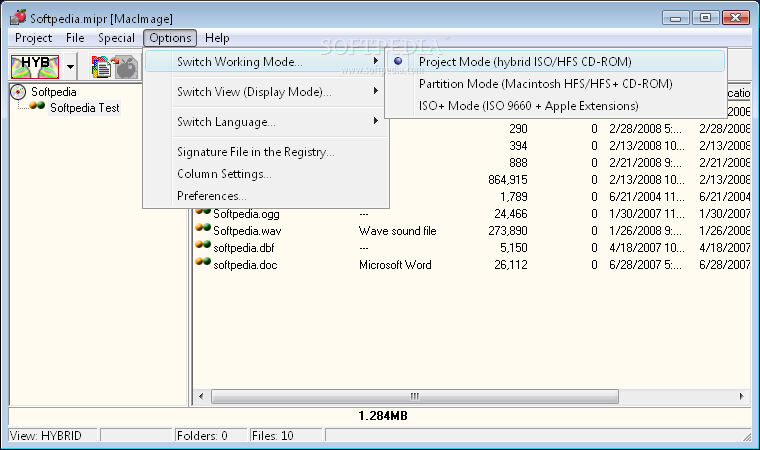Open the Special menu
Screen dimensions: 760x450
(116, 38)
